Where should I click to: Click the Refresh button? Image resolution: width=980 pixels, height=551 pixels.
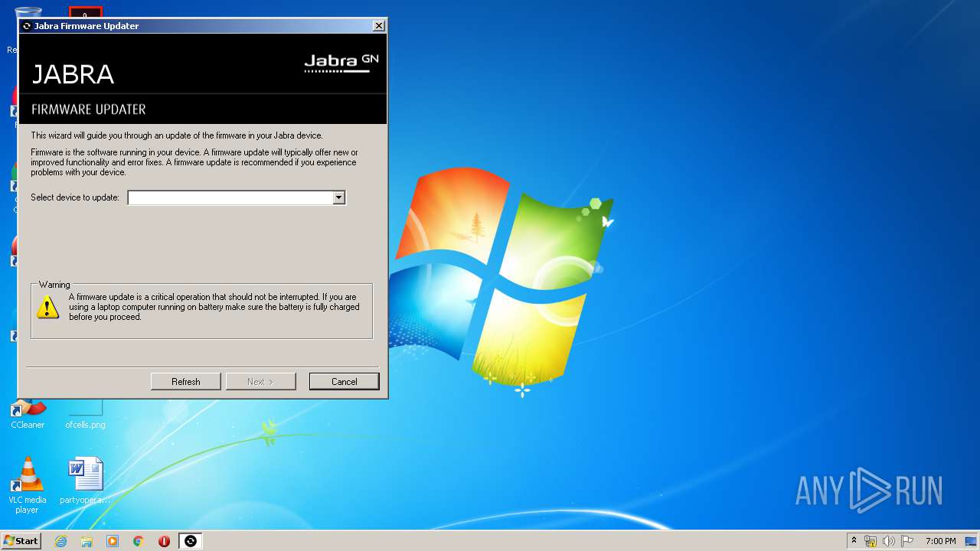coord(185,381)
